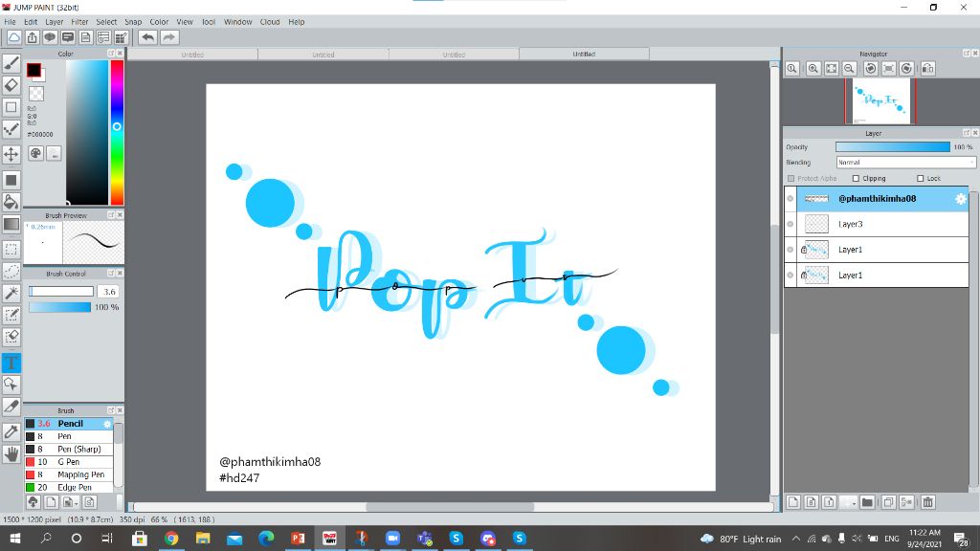Open the color palette icon in Color panel

point(35,153)
